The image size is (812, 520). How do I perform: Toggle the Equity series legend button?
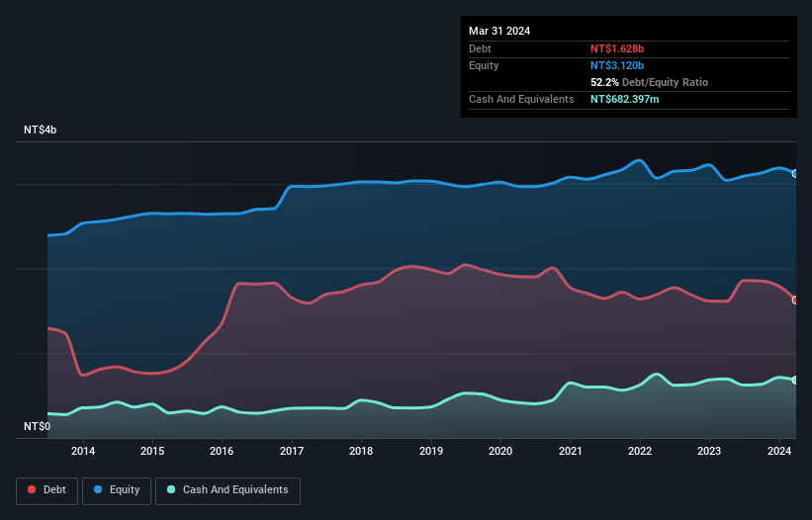tap(117, 490)
